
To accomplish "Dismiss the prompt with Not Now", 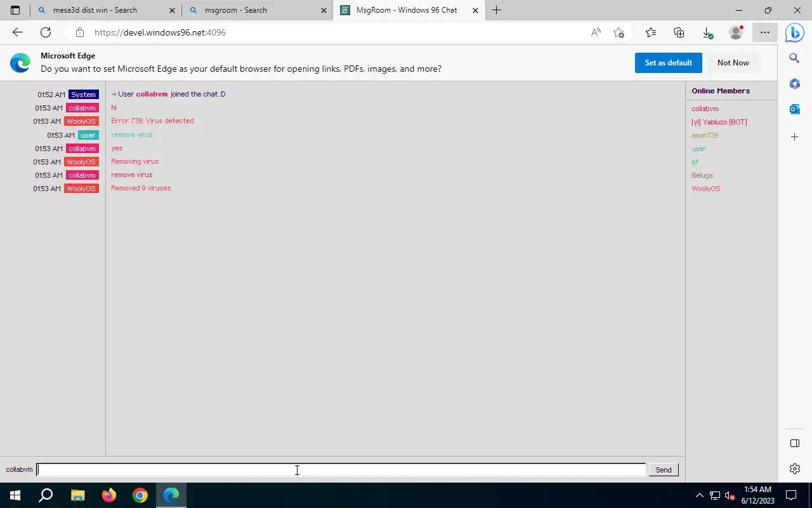I will pos(733,63).
